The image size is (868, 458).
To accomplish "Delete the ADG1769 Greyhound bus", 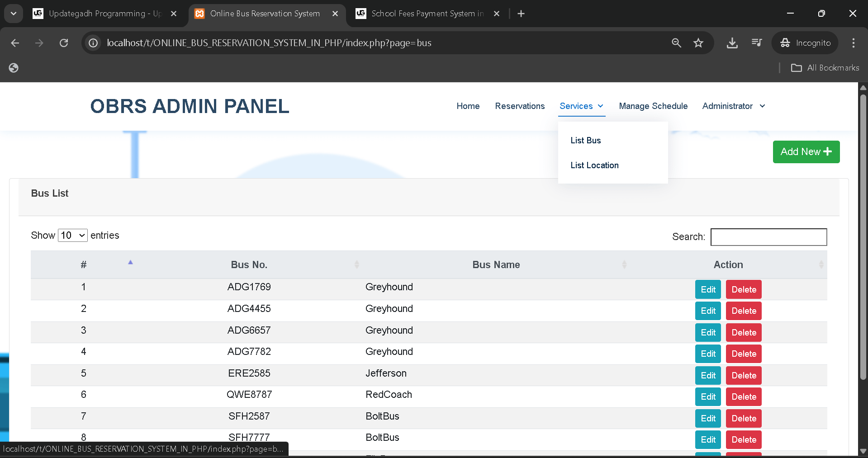I will tap(743, 290).
